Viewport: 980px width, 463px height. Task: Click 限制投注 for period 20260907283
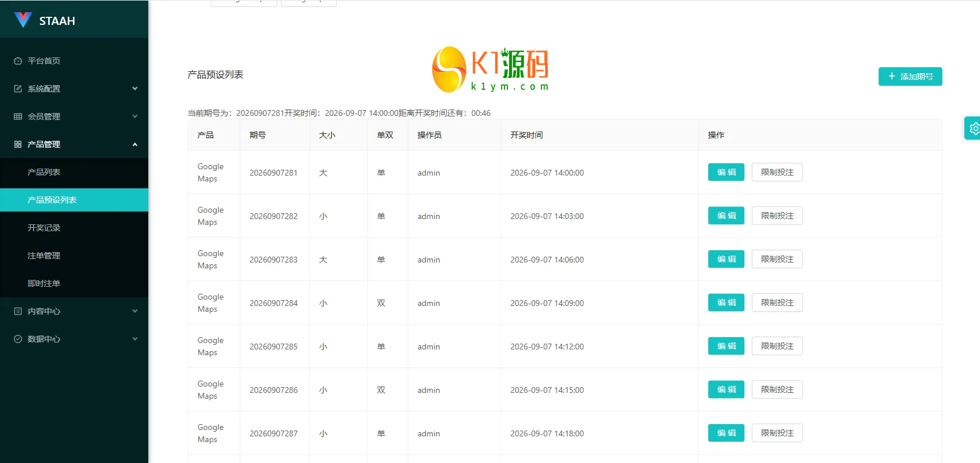[777, 259]
